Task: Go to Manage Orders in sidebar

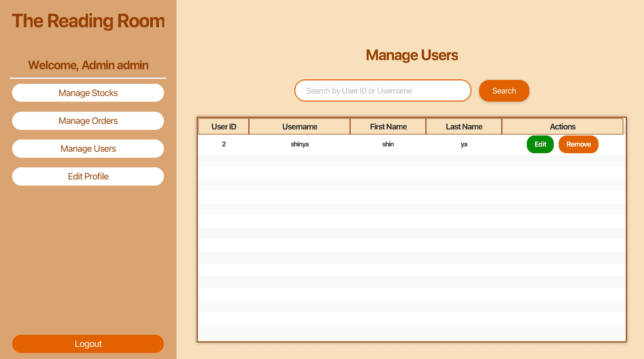Action: coord(88,121)
